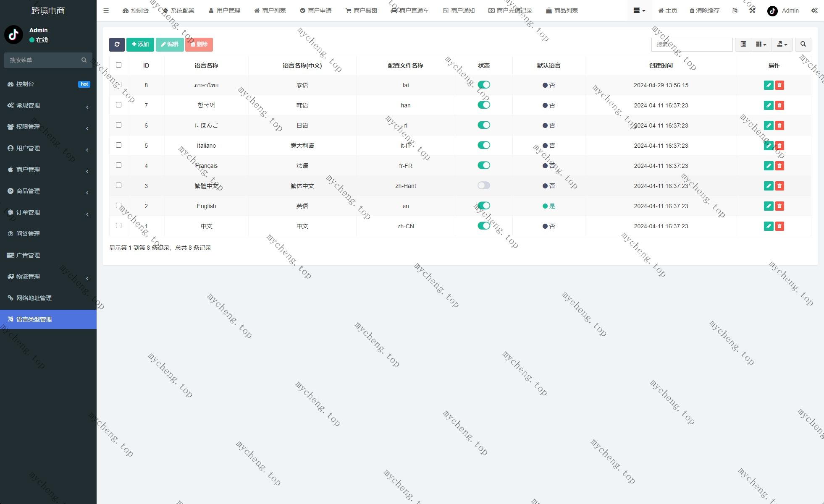Select 问答管理 in the sidebar
Image resolution: width=824 pixels, height=504 pixels.
(x=48, y=234)
